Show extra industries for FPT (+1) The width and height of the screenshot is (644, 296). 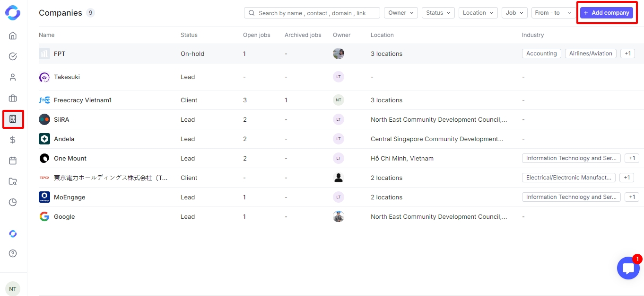[x=627, y=54]
